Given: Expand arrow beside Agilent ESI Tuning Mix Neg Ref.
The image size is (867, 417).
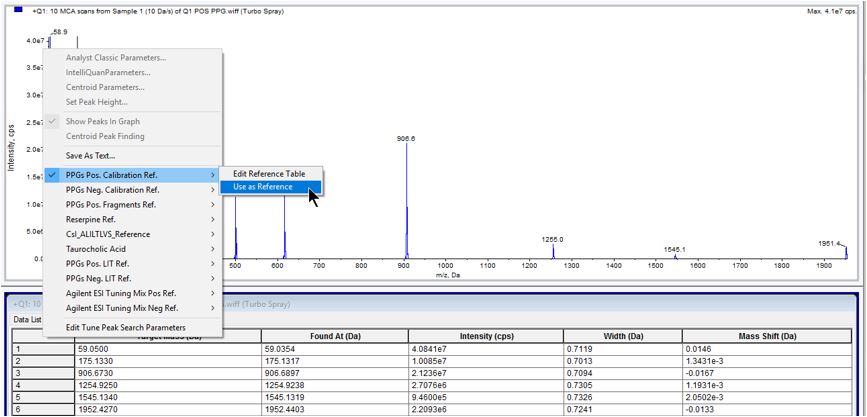Looking at the screenshot, I should coord(213,308).
